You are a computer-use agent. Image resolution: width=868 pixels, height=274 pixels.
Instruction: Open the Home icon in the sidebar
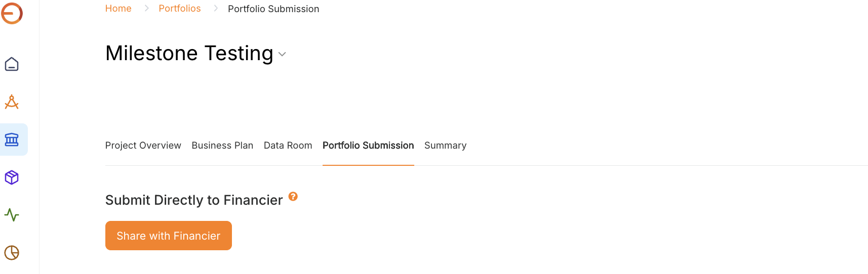[x=12, y=64]
